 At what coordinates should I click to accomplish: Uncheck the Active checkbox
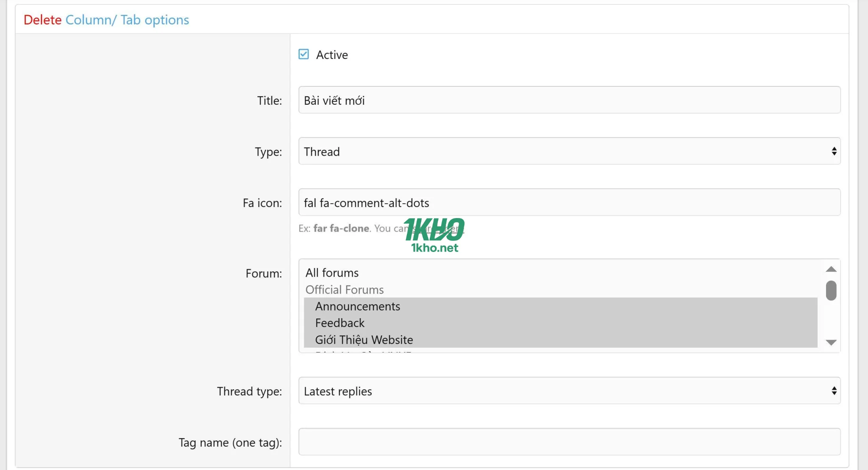[x=303, y=54]
